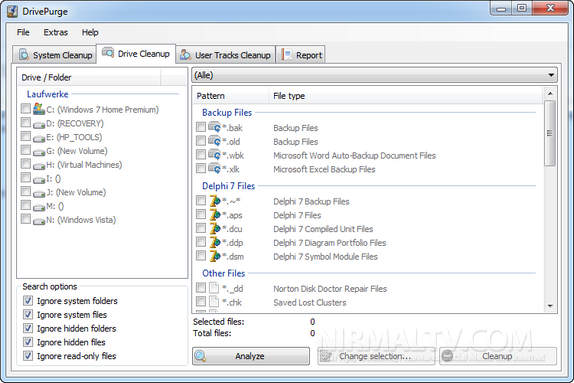574x383 pixels.
Task: Switch to the User Tracks Cleanup tab
Action: [x=226, y=55]
